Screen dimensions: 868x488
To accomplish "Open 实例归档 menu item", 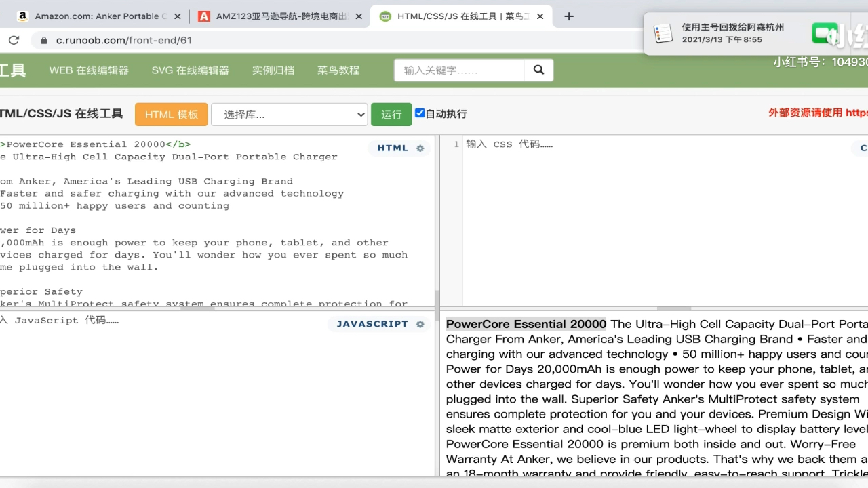I will [273, 70].
